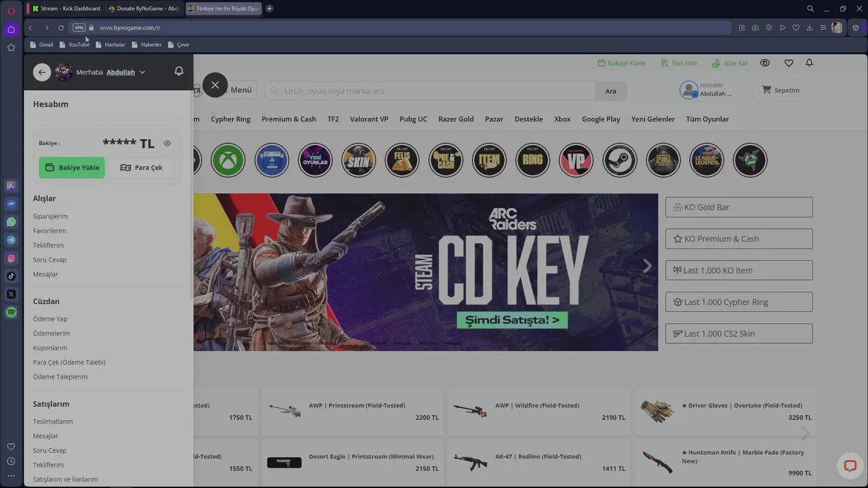Open Sepetim shopping cart
The image size is (868, 488).
tap(781, 90)
